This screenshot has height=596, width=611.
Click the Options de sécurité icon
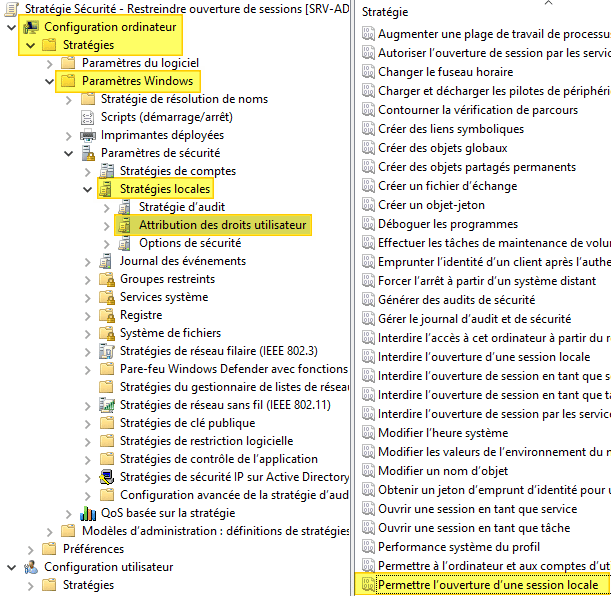125,243
